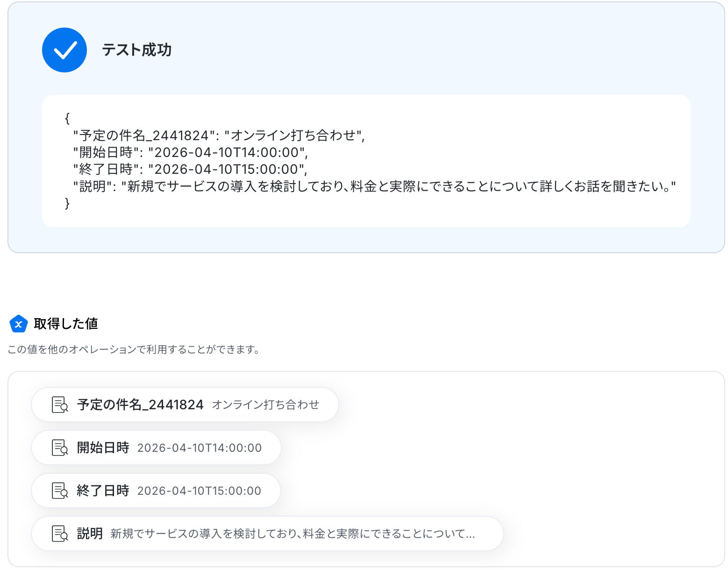Image resolution: width=728 pixels, height=570 pixels.
Task: Select the 説明 label in the value chip
Action: (x=90, y=534)
